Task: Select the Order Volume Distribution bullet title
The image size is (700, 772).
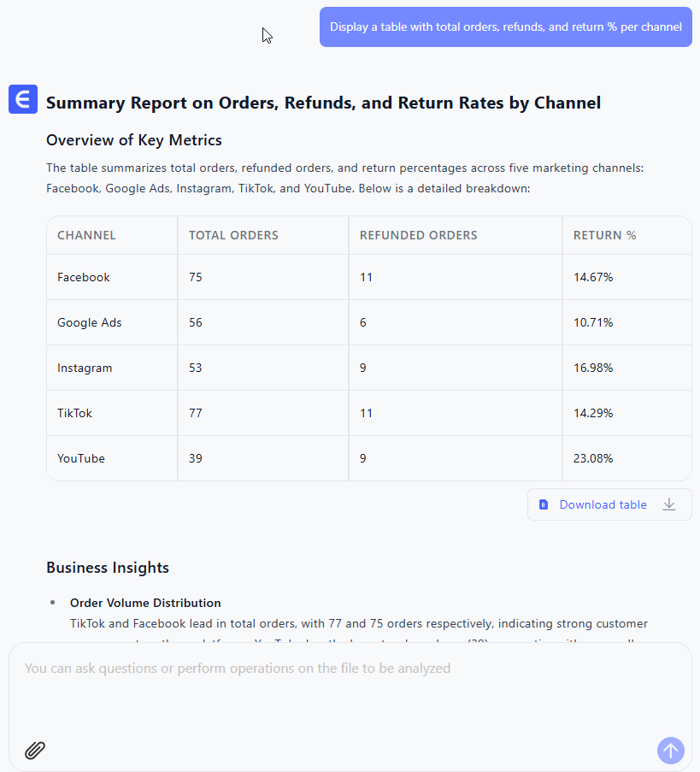Action: [x=145, y=603]
